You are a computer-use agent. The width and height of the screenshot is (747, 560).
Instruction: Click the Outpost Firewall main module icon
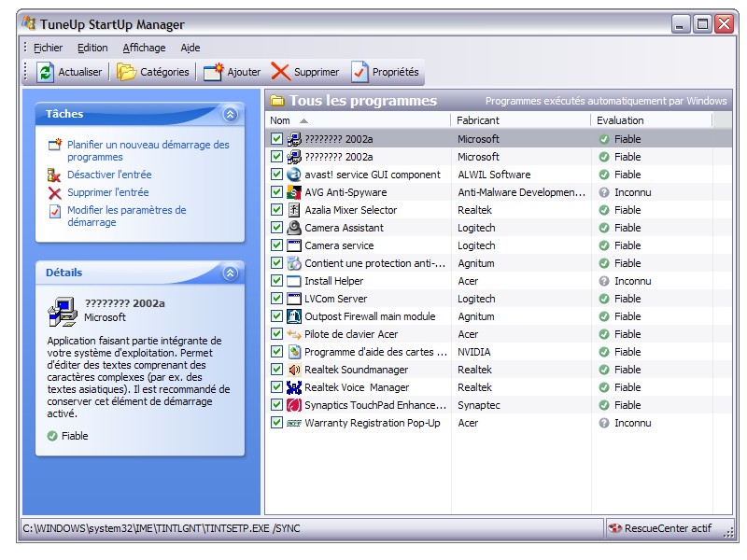pos(294,316)
